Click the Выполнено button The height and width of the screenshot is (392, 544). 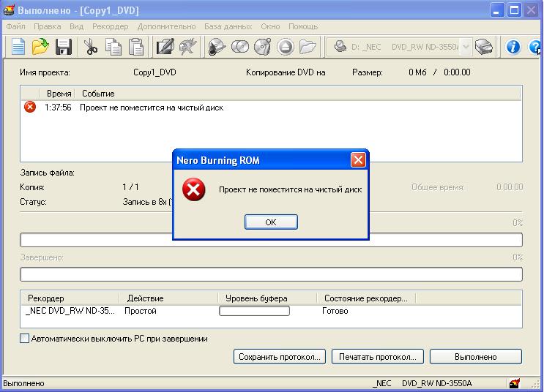tap(475, 357)
